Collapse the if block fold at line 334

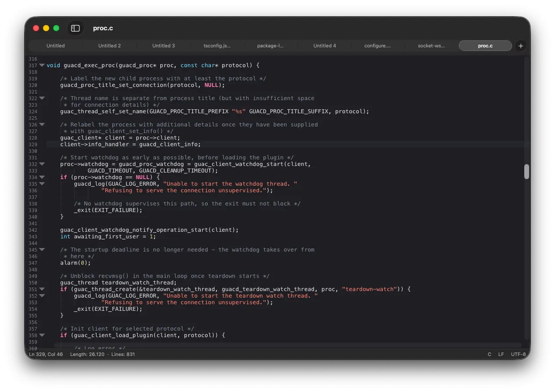tap(42, 177)
